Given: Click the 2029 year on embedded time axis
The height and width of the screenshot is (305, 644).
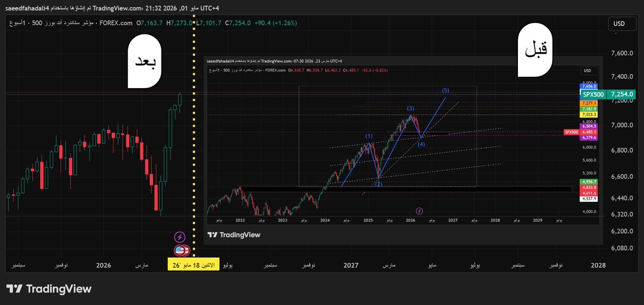Looking at the screenshot, I should [538, 220].
